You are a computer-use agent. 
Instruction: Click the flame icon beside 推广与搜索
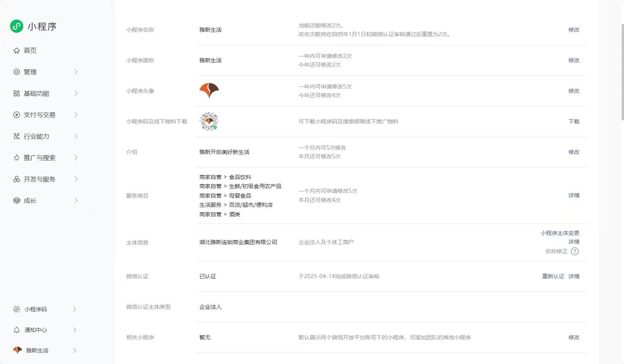17,158
